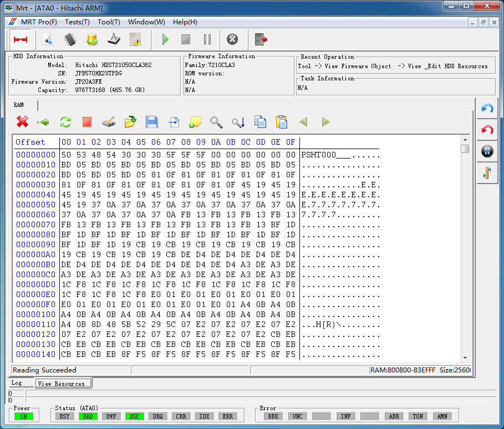Click hex byte at offset 00000000 column 00
The width and height of the screenshot is (504, 429).
pyautogui.click(x=66, y=155)
